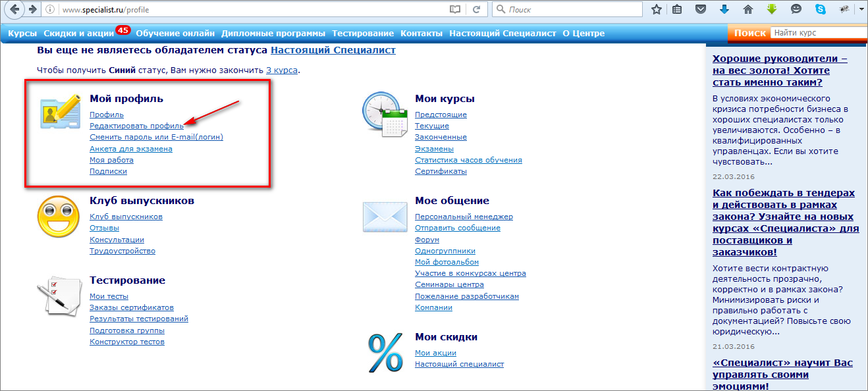
Task: Open the Курсы menu item
Action: [x=22, y=33]
